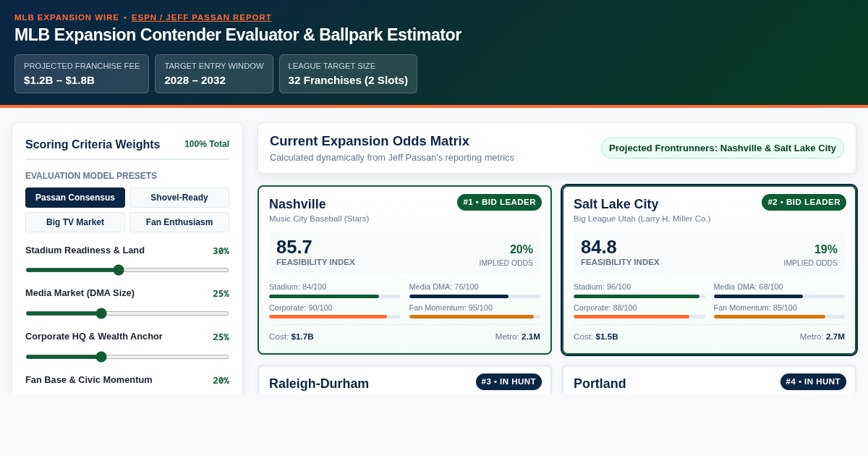Click the 25% media market weight value

click(x=221, y=293)
